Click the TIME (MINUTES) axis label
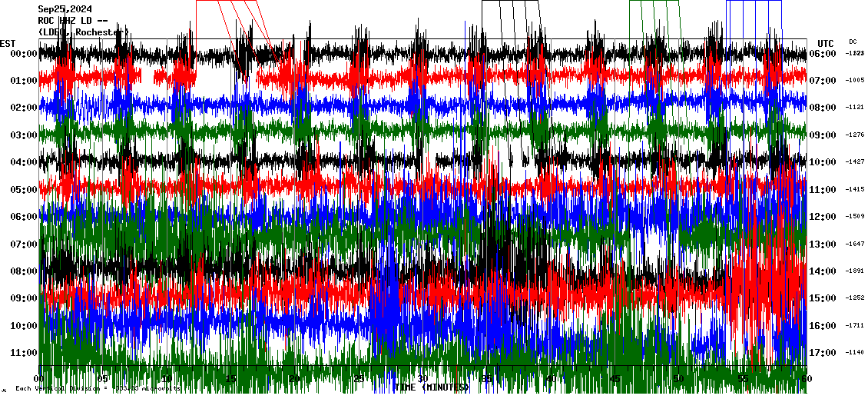The height and width of the screenshot is (399, 868). pyautogui.click(x=431, y=387)
